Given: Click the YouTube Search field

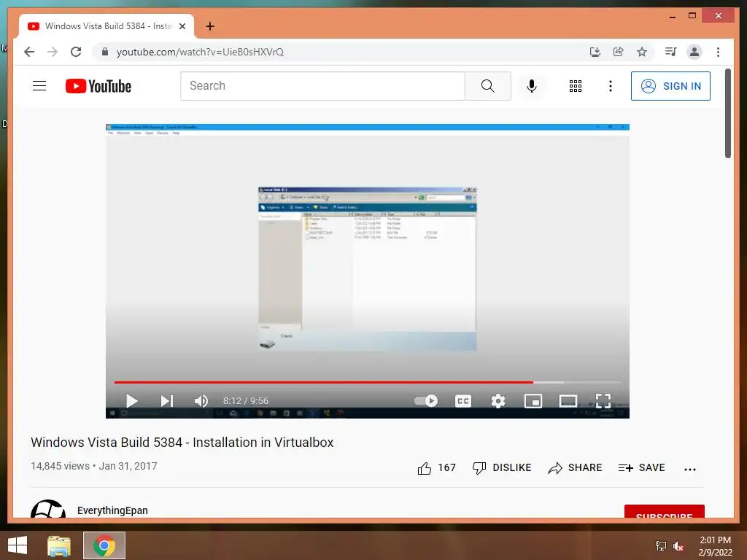Looking at the screenshot, I should coord(322,86).
